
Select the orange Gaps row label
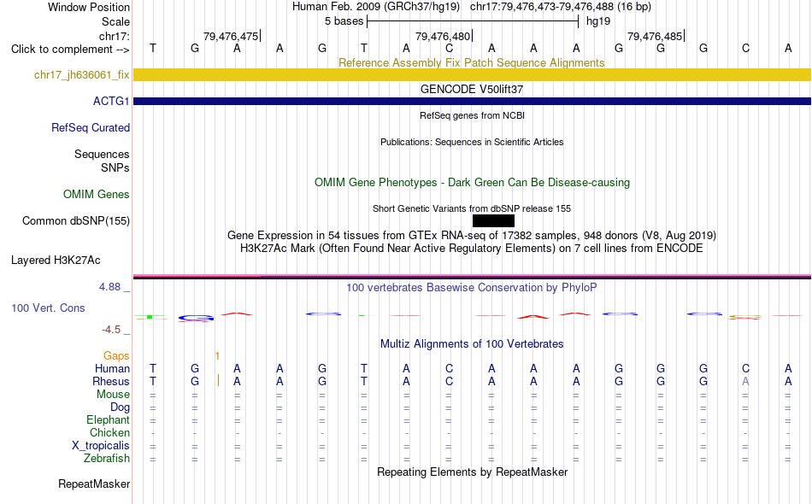point(116,355)
